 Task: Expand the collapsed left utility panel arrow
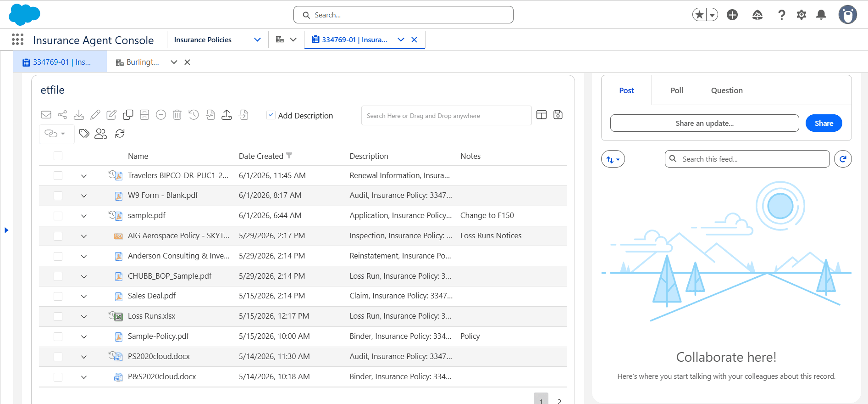6,230
